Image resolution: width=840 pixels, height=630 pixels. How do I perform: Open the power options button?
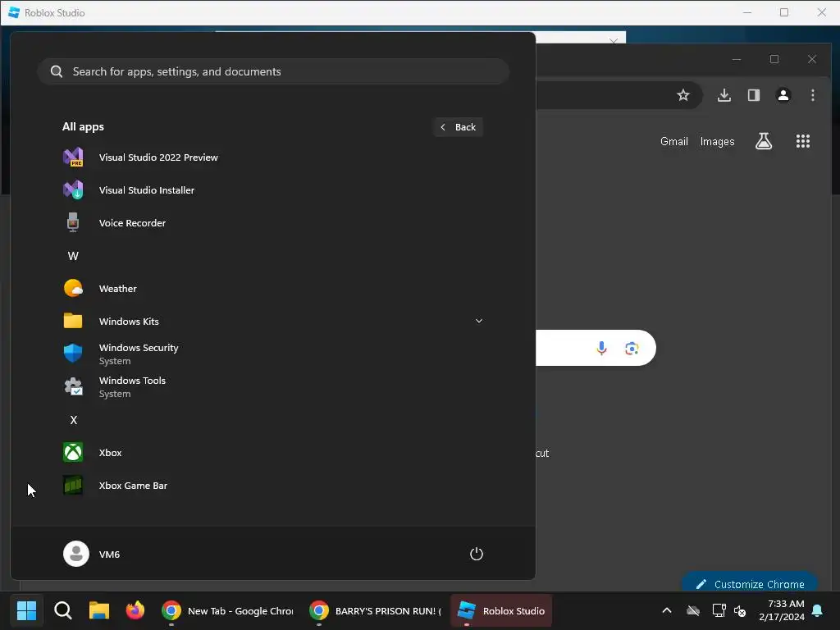[x=477, y=554]
